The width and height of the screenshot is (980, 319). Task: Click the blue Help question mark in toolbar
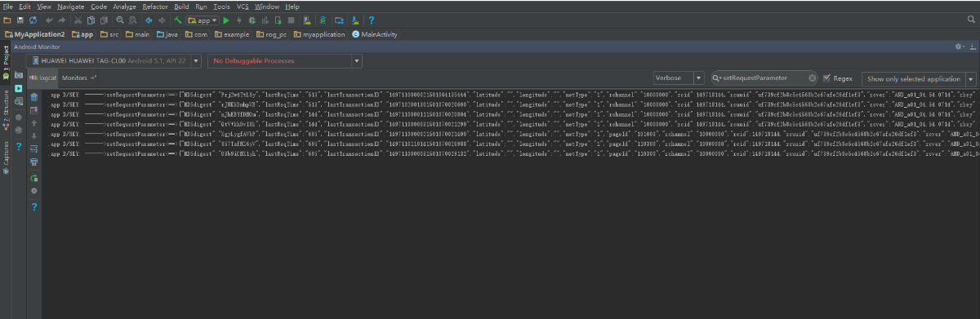372,20
